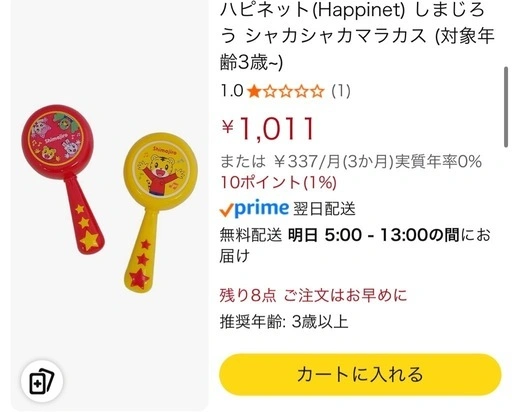Click the vertical scrollbar handle
The image size is (512, 412).
[x=506, y=107]
